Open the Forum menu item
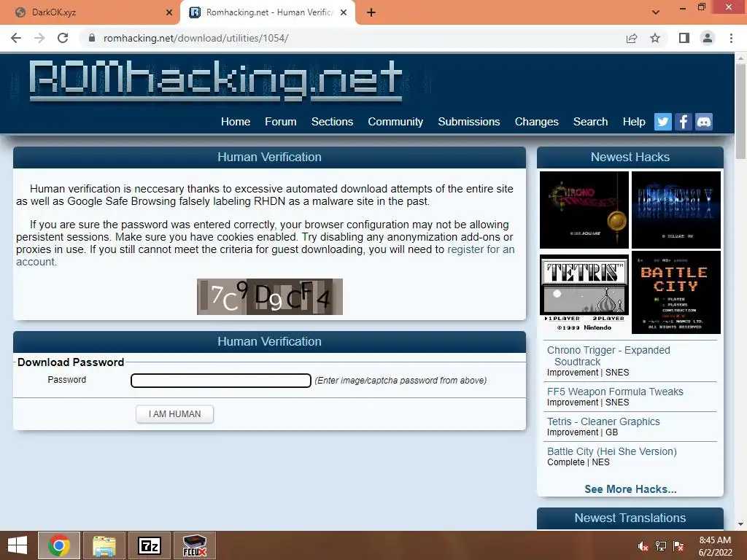This screenshot has width=747, height=560. (281, 122)
